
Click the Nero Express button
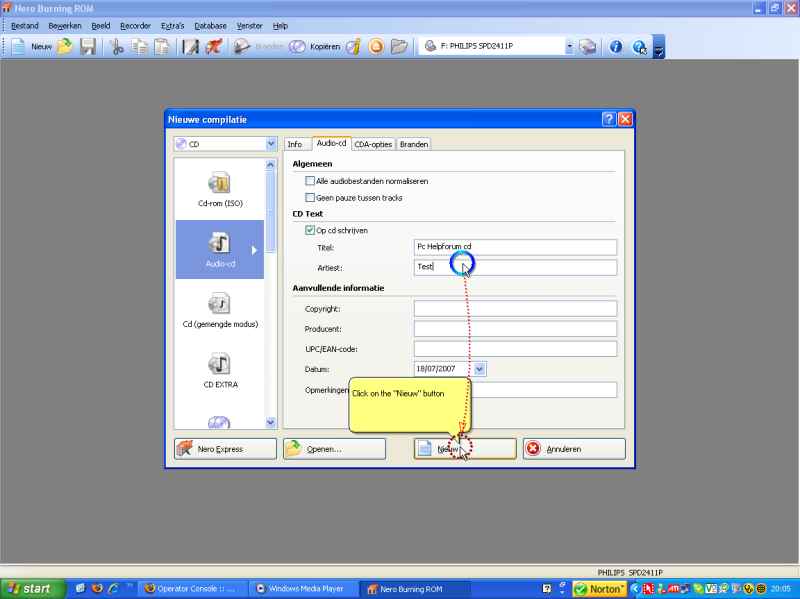(x=225, y=449)
